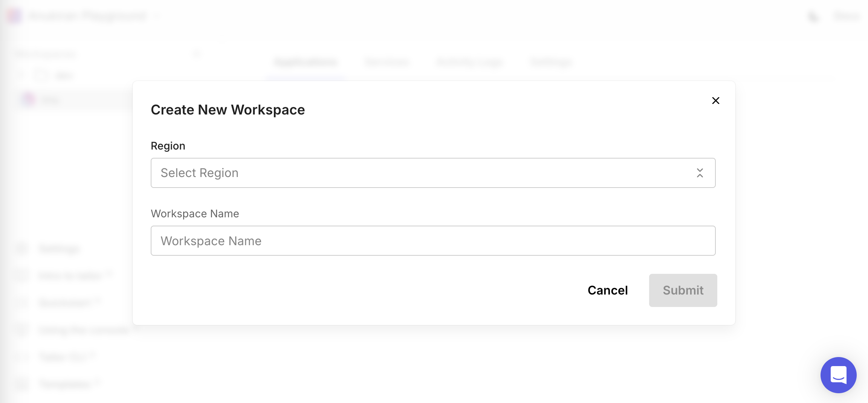Click the double-arrow chevron inside the Region field
Screen dimensions: 868x403
[x=700, y=172]
